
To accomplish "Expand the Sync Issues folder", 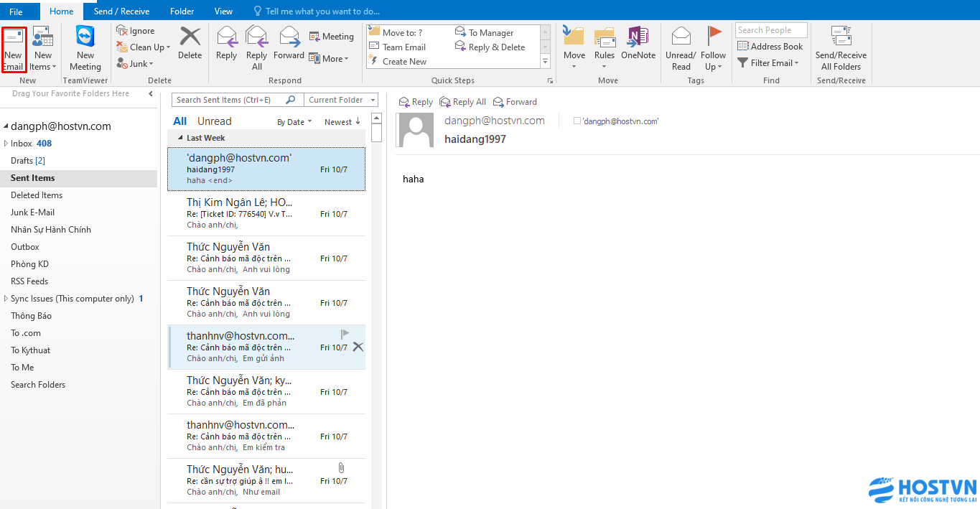I will (6, 299).
